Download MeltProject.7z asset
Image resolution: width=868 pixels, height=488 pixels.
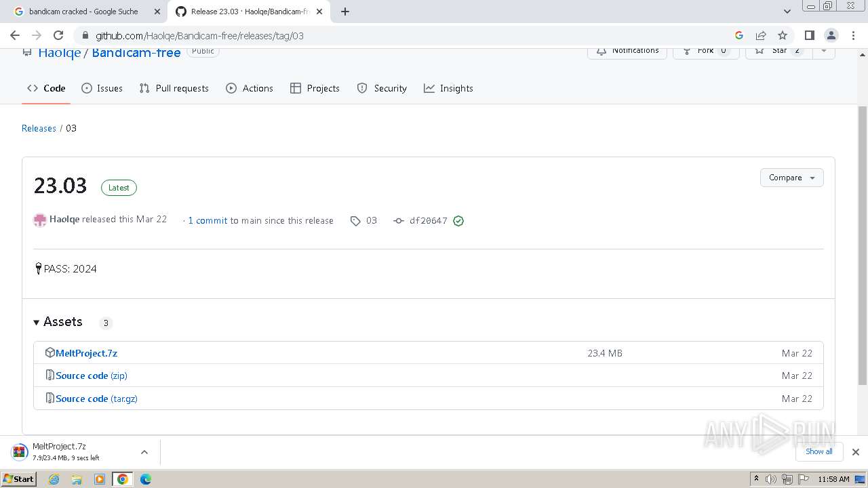[86, 353]
